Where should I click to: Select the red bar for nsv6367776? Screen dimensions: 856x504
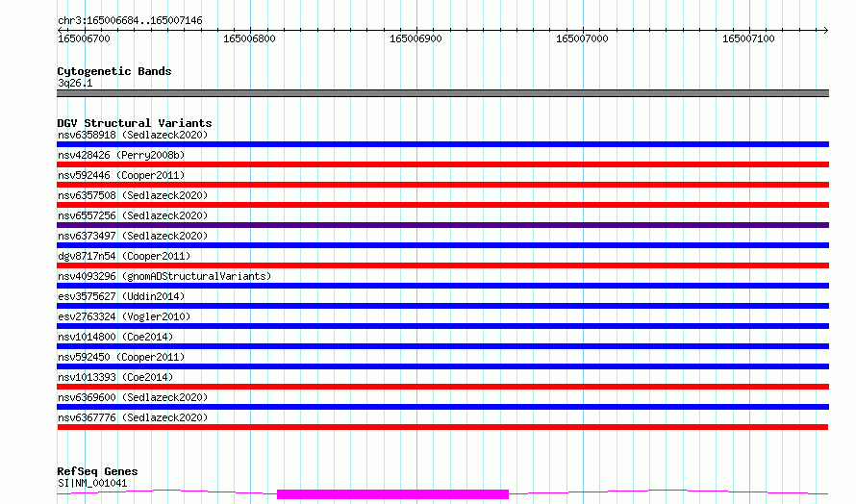coord(442,427)
